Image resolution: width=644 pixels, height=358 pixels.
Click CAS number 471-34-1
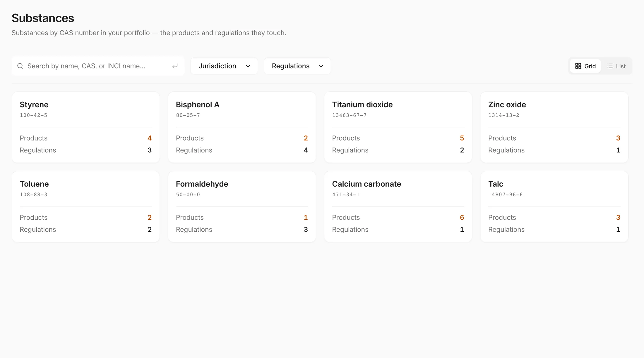pos(346,195)
